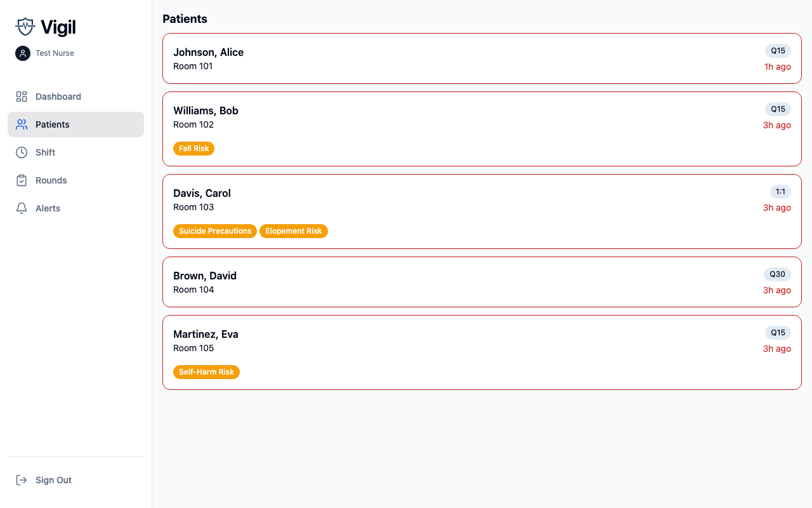Click the Patients people icon
The height and width of the screenshot is (508, 812).
(x=21, y=124)
